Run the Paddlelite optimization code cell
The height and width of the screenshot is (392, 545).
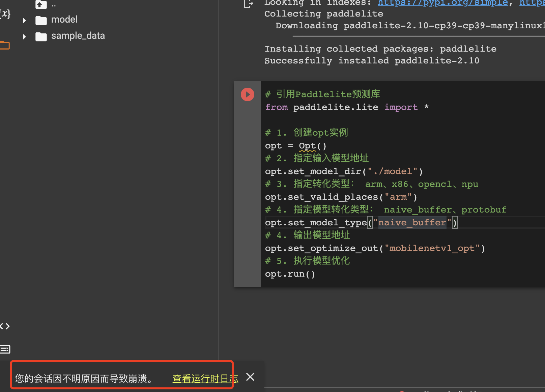(248, 94)
